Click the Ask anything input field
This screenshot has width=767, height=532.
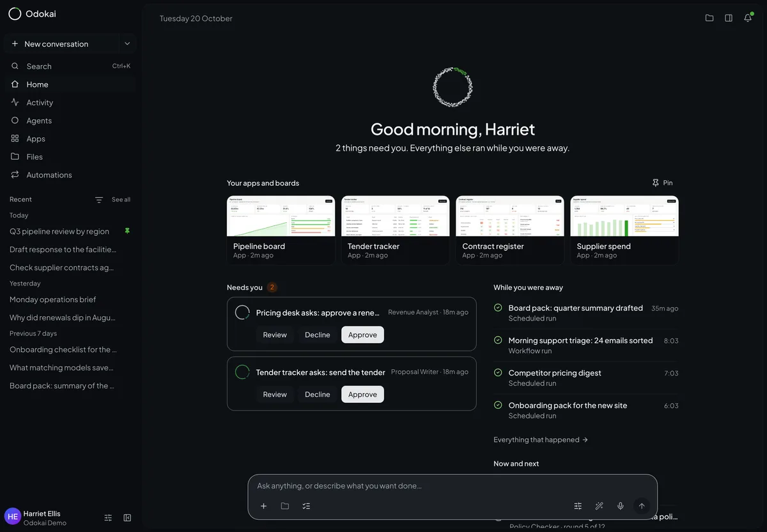tap(453, 486)
